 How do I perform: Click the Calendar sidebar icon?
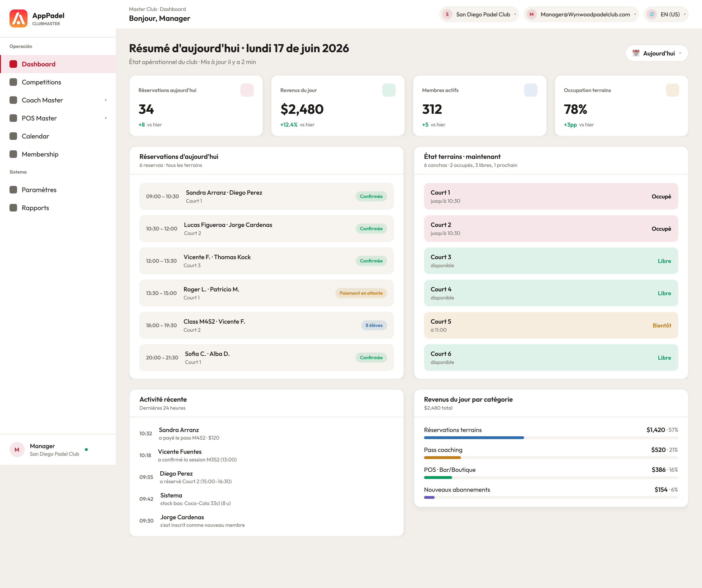[x=13, y=136]
